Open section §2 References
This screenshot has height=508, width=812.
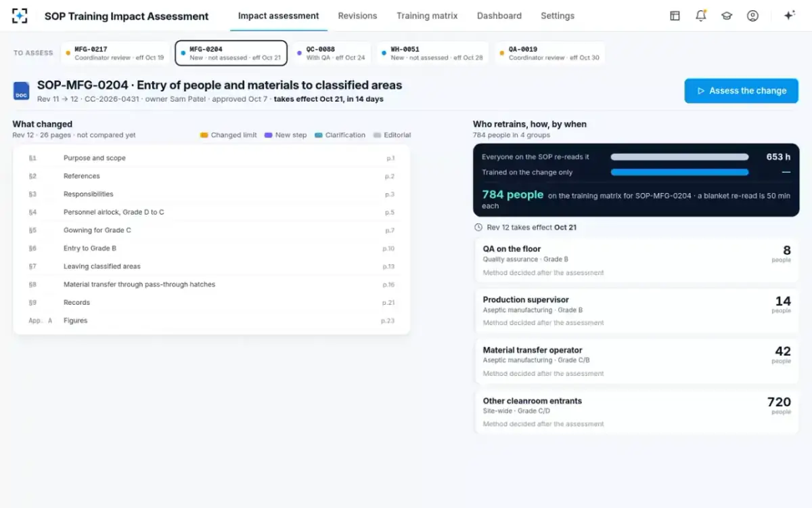coord(212,176)
